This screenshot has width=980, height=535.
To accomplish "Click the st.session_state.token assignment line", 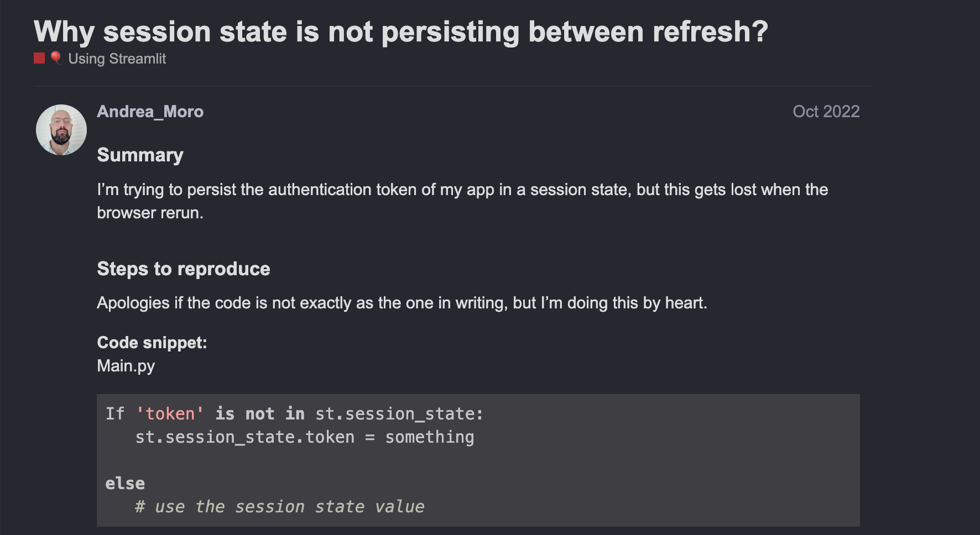I will tap(305, 437).
